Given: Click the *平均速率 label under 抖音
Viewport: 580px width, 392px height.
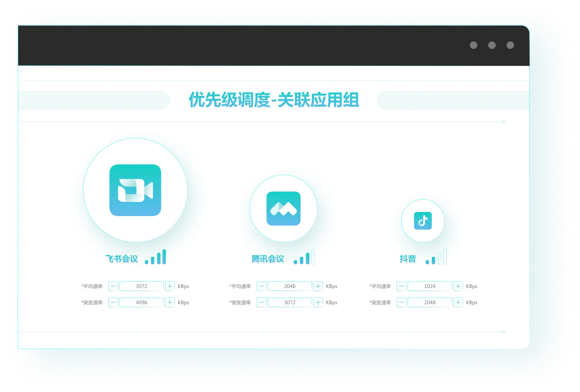Looking at the screenshot, I should pos(380,286).
